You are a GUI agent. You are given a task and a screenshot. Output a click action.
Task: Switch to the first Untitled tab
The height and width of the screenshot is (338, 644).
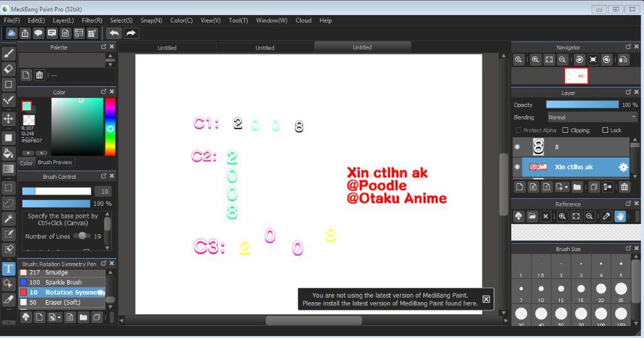167,48
